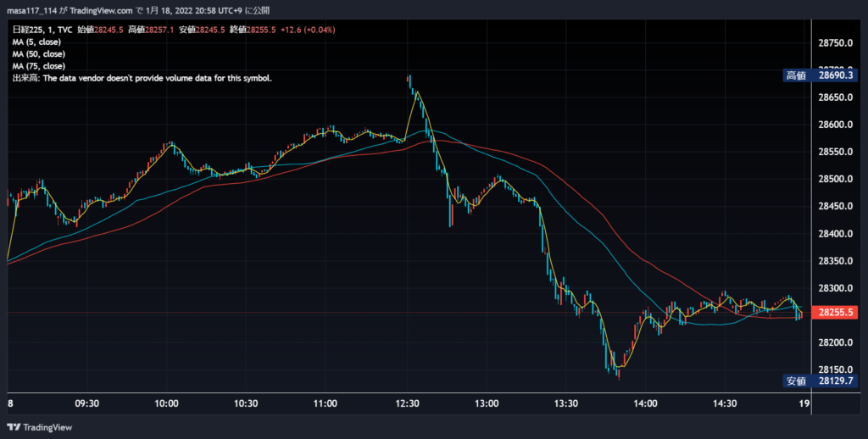The width and height of the screenshot is (868, 439).
Task: Click the 10:00 time axis label
Action: tap(166, 403)
